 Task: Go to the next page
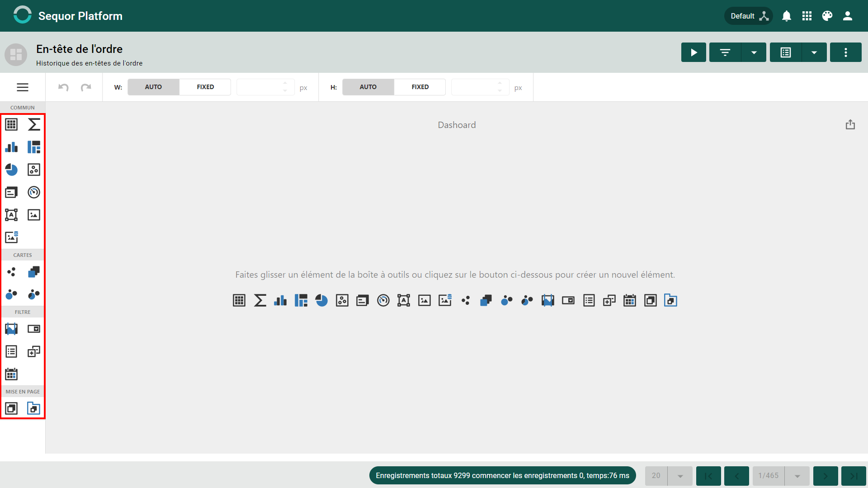(x=826, y=476)
